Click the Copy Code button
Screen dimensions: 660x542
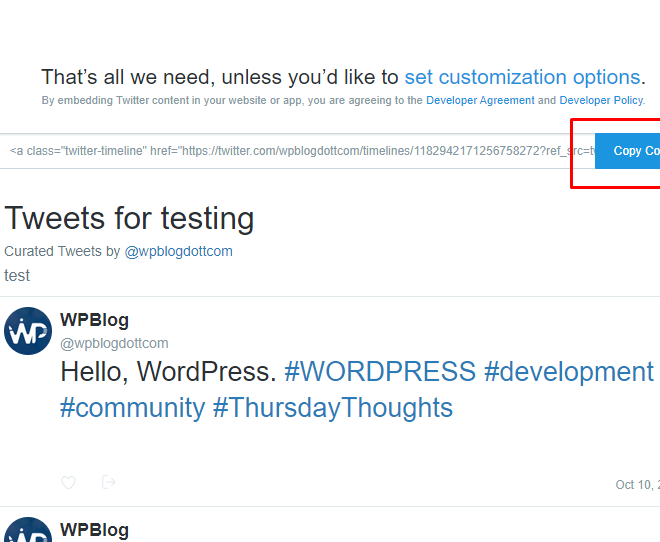[628, 151]
